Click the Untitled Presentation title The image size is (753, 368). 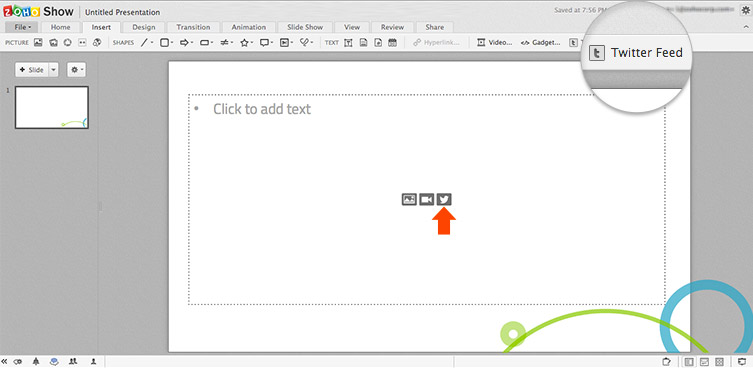tap(122, 12)
